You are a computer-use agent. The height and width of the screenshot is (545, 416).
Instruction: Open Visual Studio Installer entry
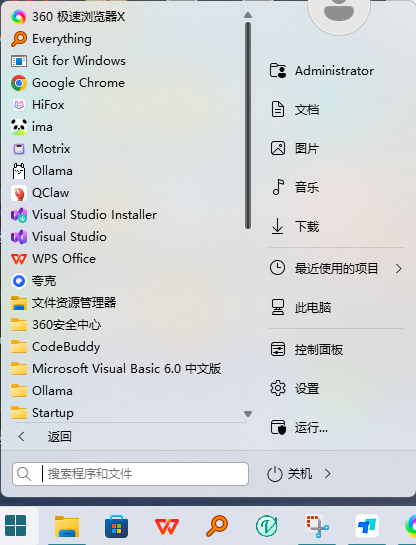click(x=84, y=215)
